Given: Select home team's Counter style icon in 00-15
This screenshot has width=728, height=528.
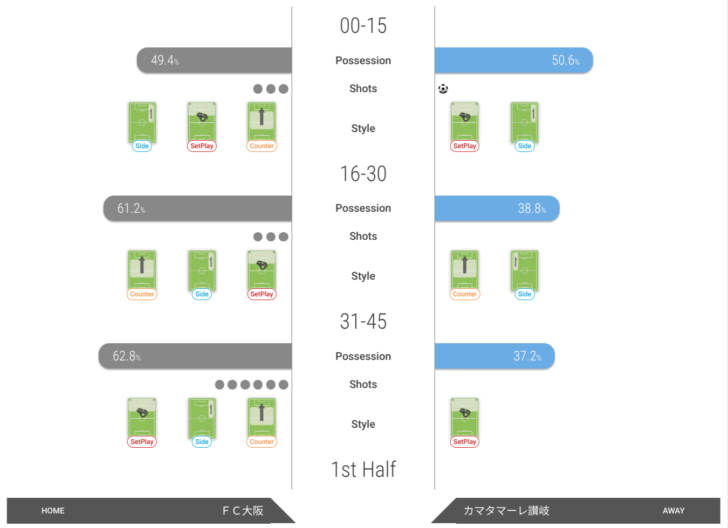Looking at the screenshot, I should [x=261, y=124].
